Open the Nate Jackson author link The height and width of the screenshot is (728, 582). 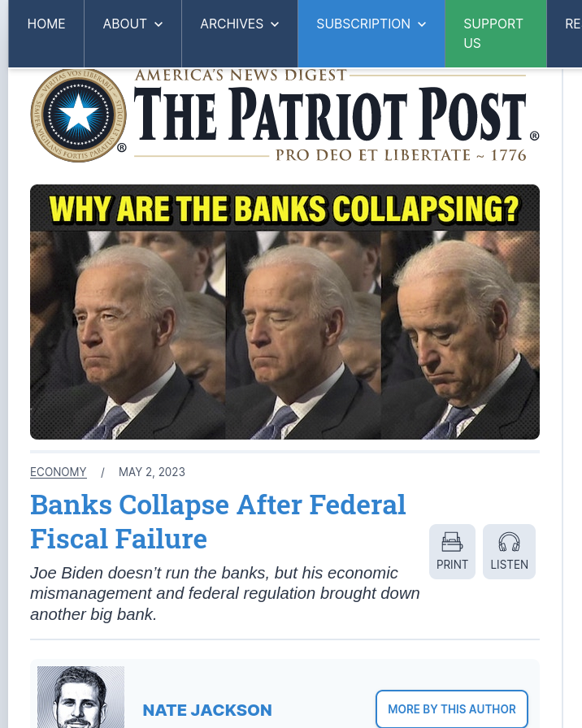pyautogui.click(x=207, y=710)
